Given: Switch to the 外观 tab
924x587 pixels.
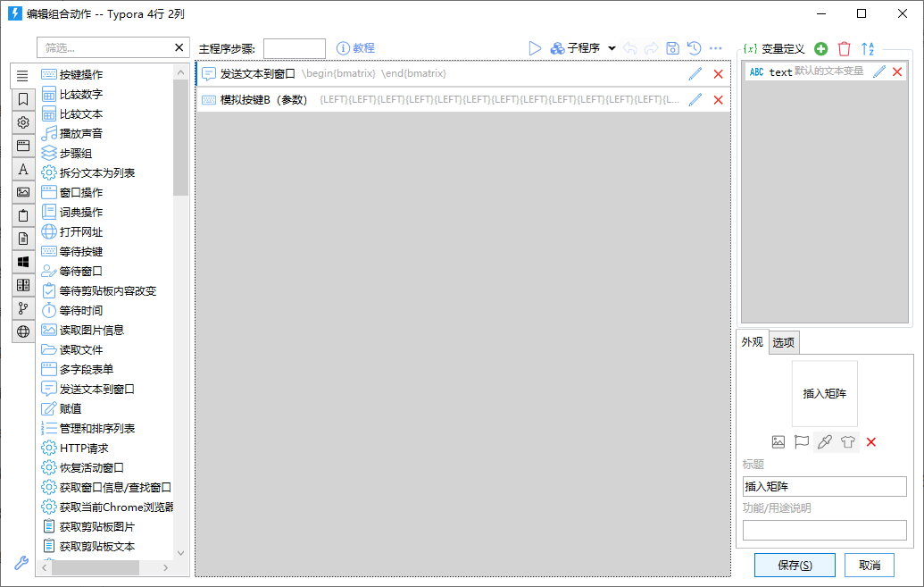Looking at the screenshot, I should point(752,342).
